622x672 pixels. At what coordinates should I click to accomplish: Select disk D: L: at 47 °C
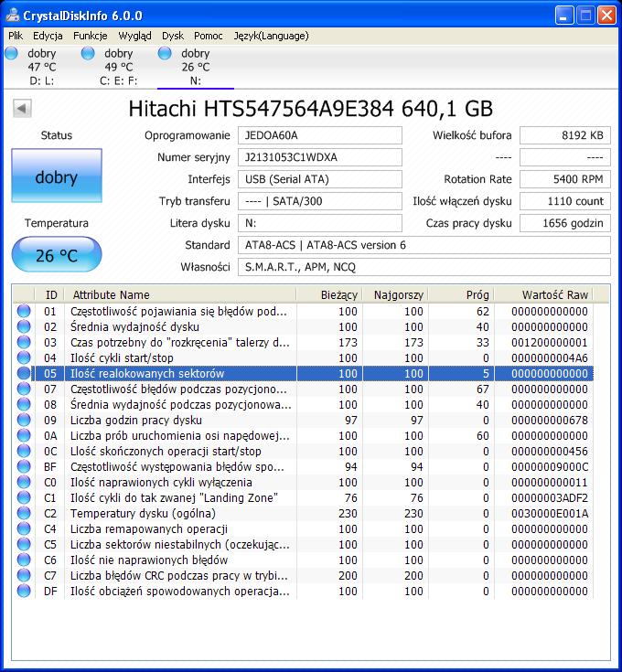[x=41, y=67]
